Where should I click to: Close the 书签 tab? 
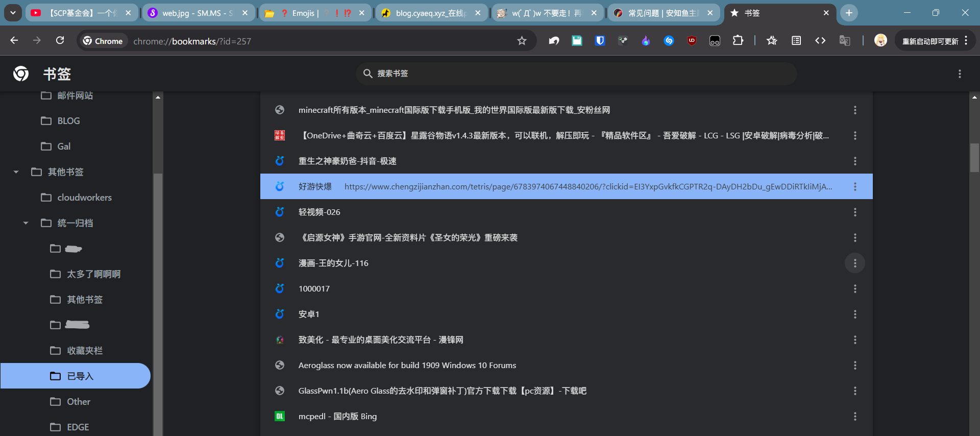826,13
